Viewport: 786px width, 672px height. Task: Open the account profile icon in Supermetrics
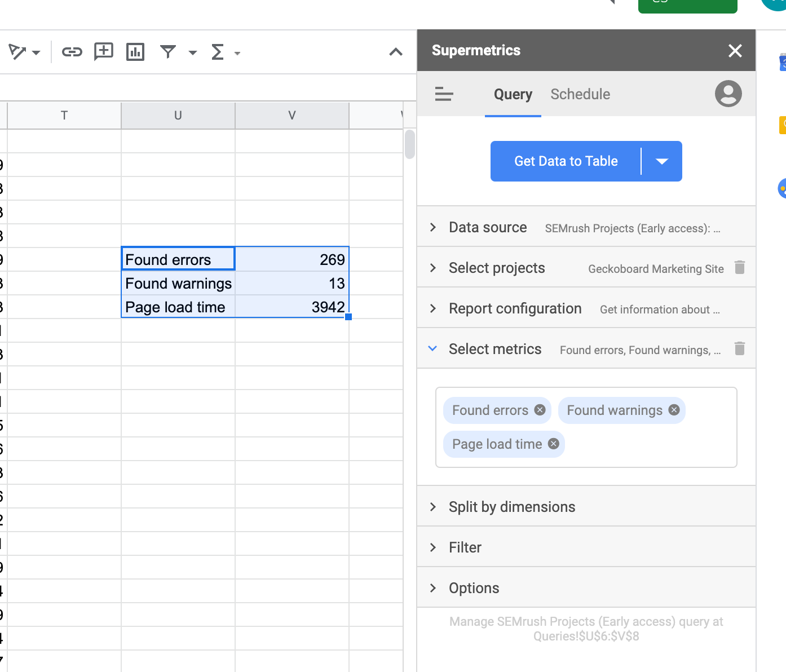point(728,94)
